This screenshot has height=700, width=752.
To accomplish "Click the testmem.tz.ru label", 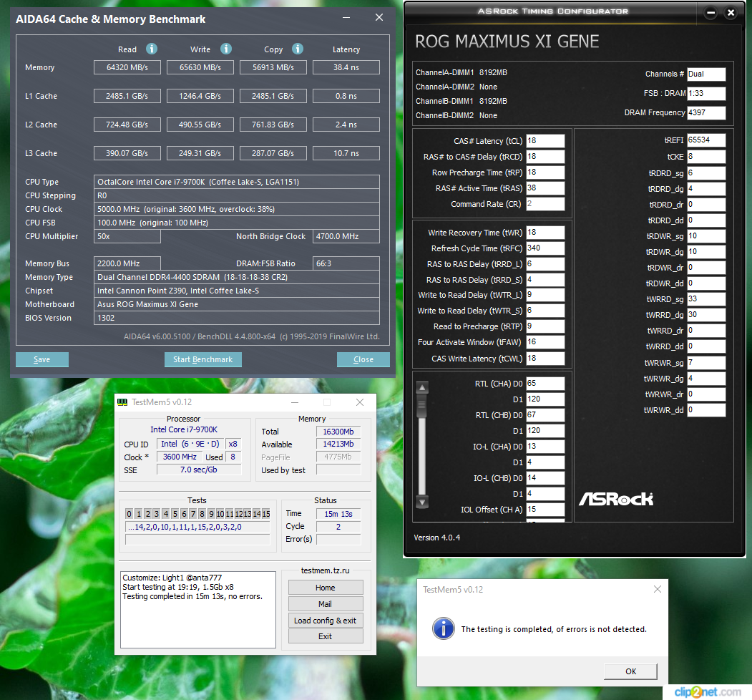I will click(325, 570).
